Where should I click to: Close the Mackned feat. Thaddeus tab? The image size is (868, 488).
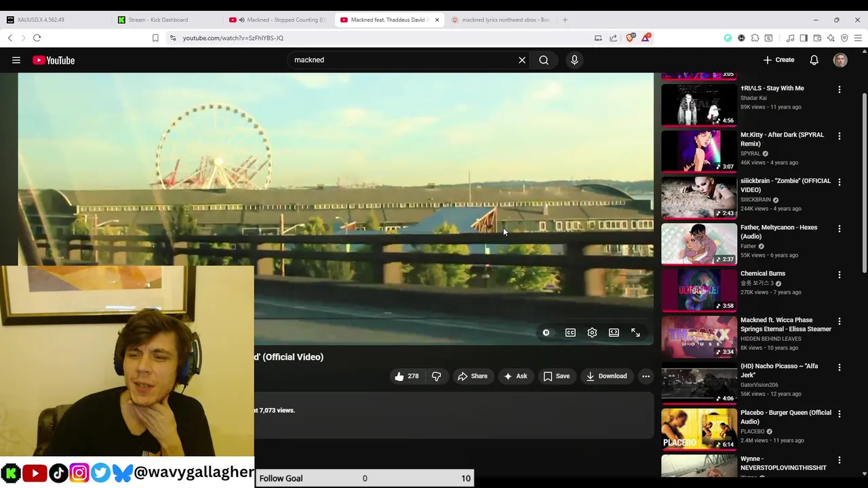(437, 20)
